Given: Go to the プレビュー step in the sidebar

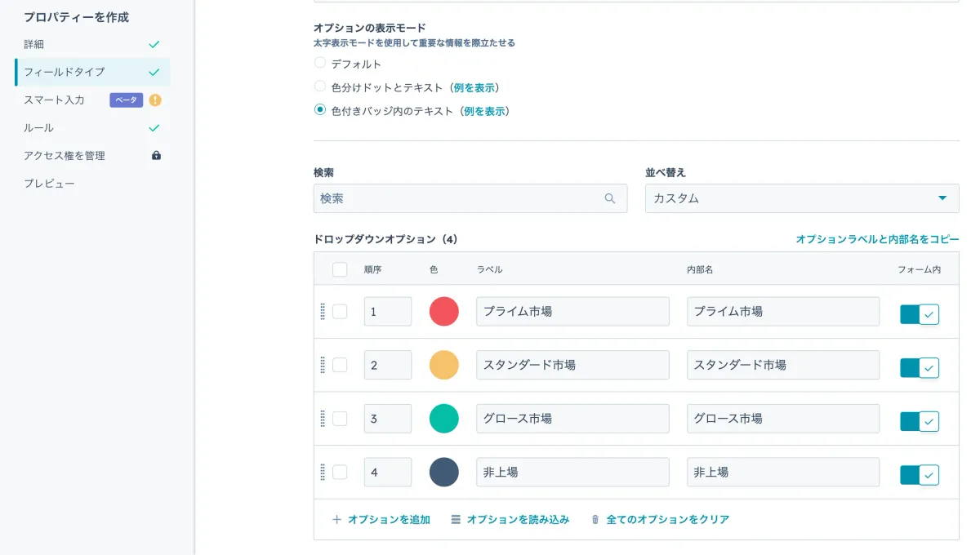Looking at the screenshot, I should point(51,183).
